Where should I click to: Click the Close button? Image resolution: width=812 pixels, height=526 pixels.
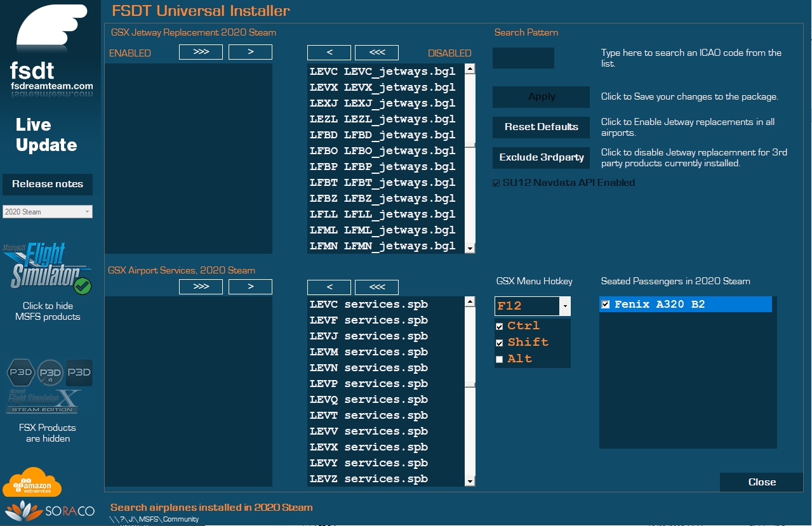(762, 482)
